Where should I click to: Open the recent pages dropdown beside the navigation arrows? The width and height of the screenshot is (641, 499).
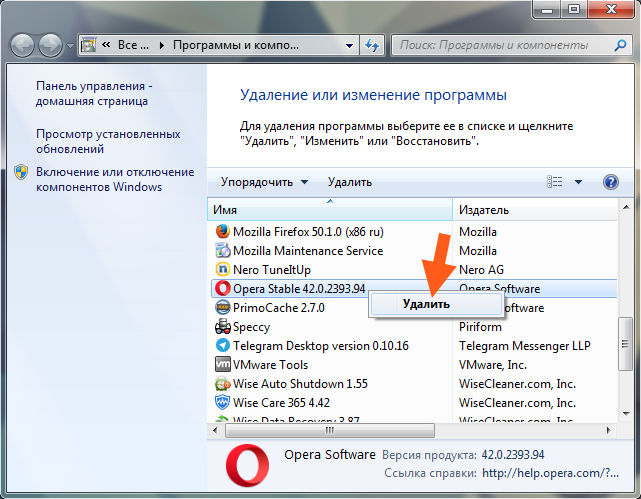(x=70, y=45)
